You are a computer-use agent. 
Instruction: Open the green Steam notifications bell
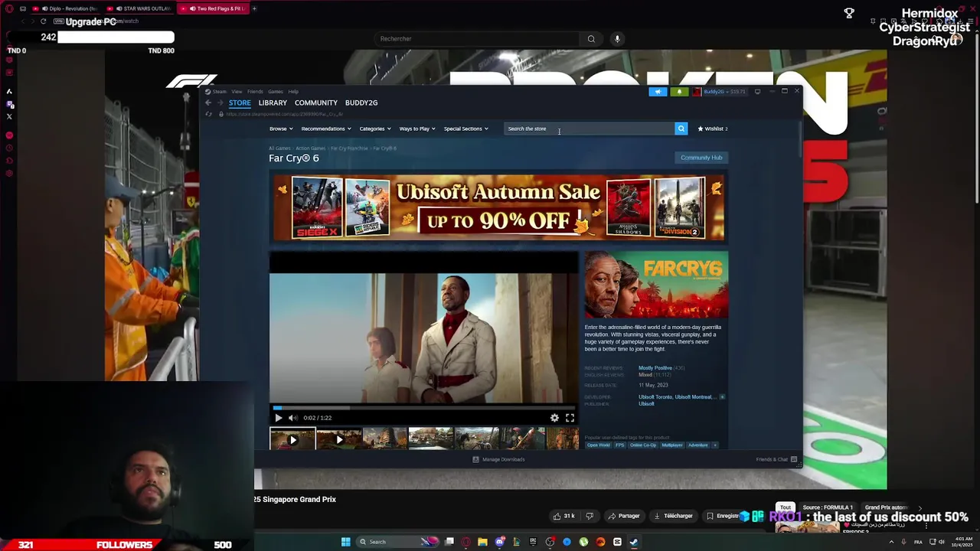click(678, 92)
